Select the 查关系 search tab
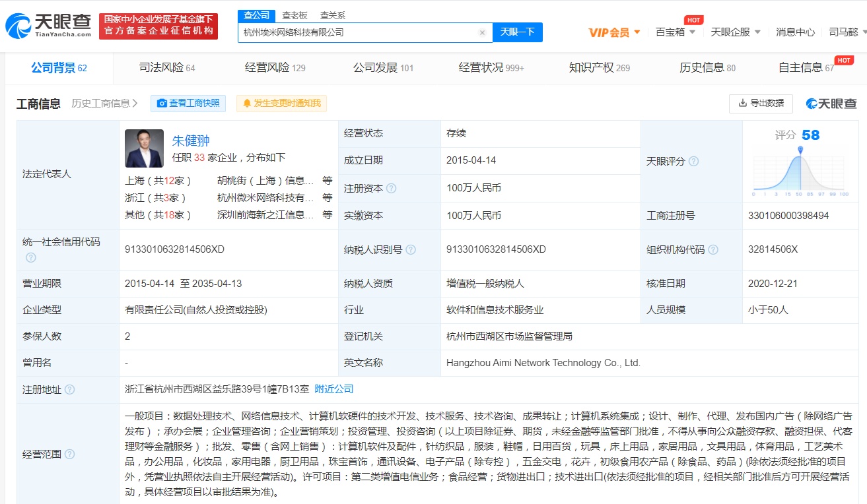Viewport: 867px width, 504px height. pos(333,15)
